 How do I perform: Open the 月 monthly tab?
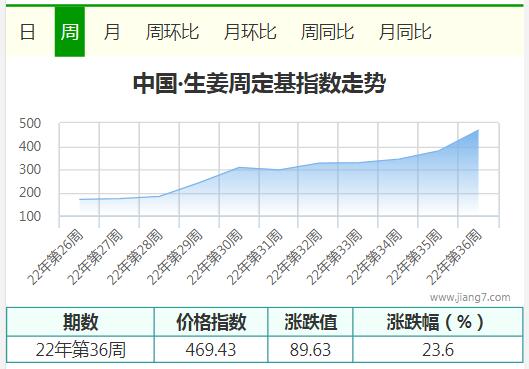click(x=112, y=32)
